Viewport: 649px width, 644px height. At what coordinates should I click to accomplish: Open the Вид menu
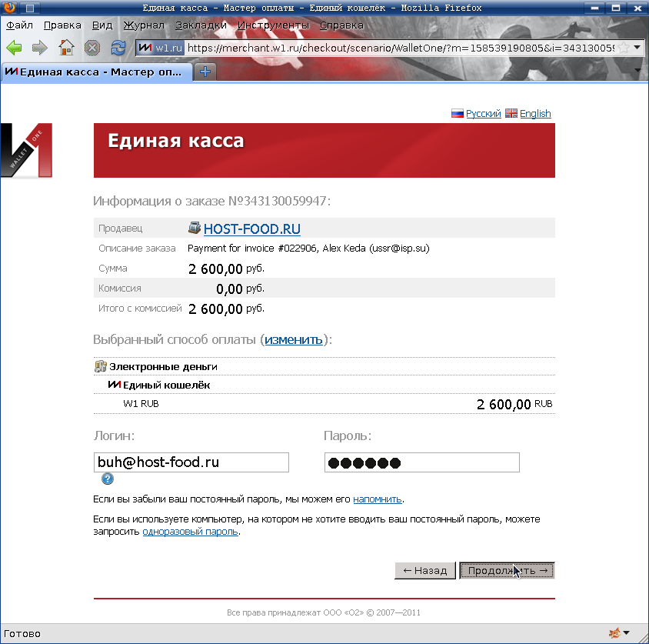[x=102, y=25]
